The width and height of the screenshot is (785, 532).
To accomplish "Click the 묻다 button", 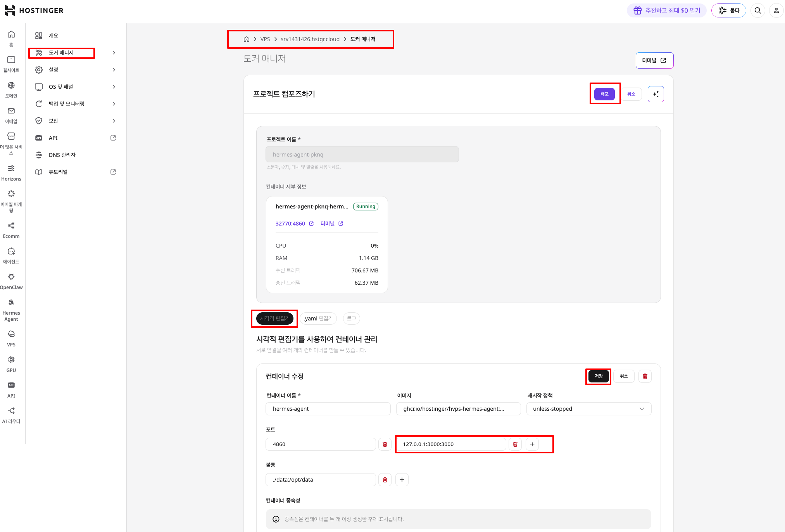I will click(x=729, y=10).
